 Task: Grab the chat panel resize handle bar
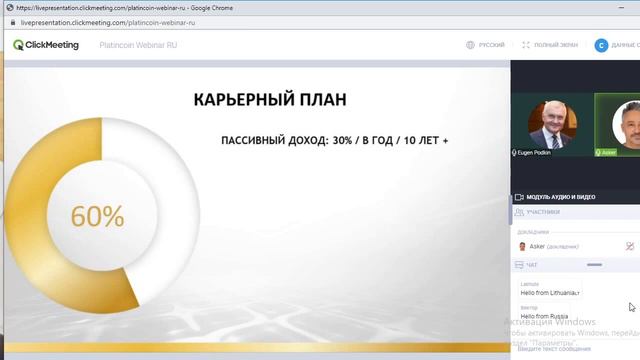[594, 265]
